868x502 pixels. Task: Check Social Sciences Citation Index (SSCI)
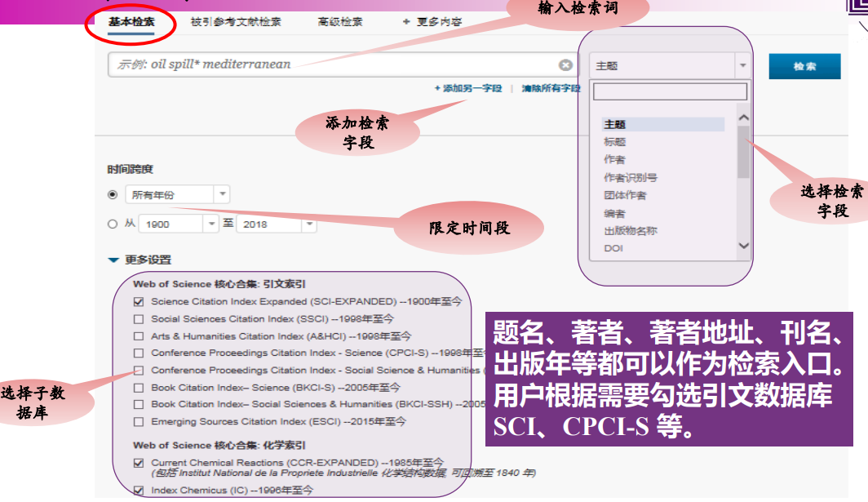click(139, 319)
